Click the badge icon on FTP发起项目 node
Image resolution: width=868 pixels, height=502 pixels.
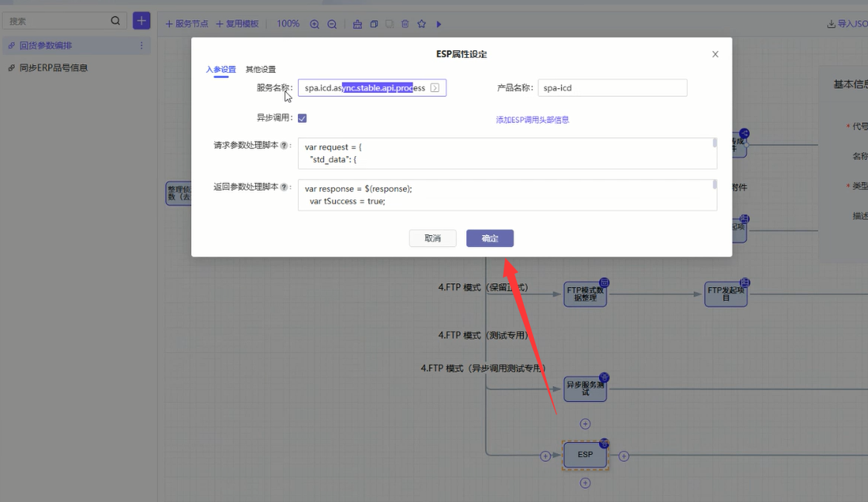pos(745,282)
